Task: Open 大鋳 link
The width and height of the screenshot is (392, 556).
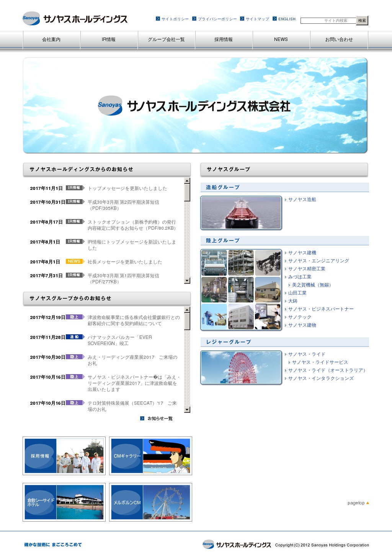Action: pos(293,301)
